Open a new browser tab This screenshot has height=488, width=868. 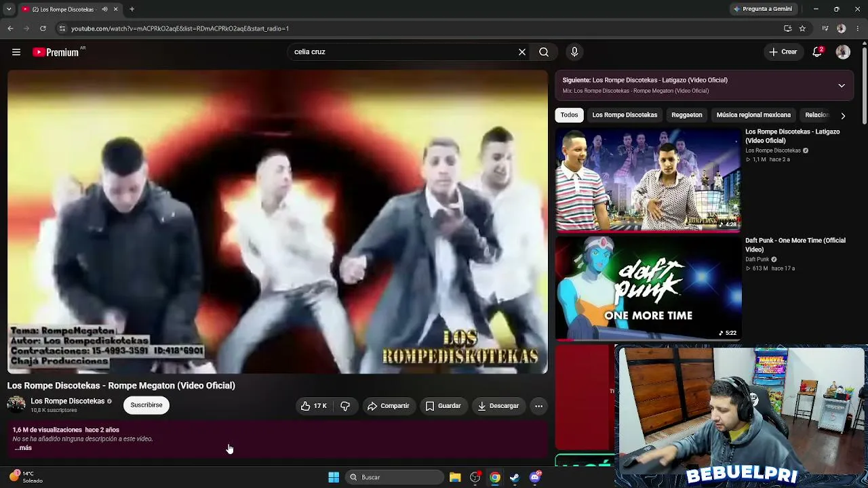(132, 9)
